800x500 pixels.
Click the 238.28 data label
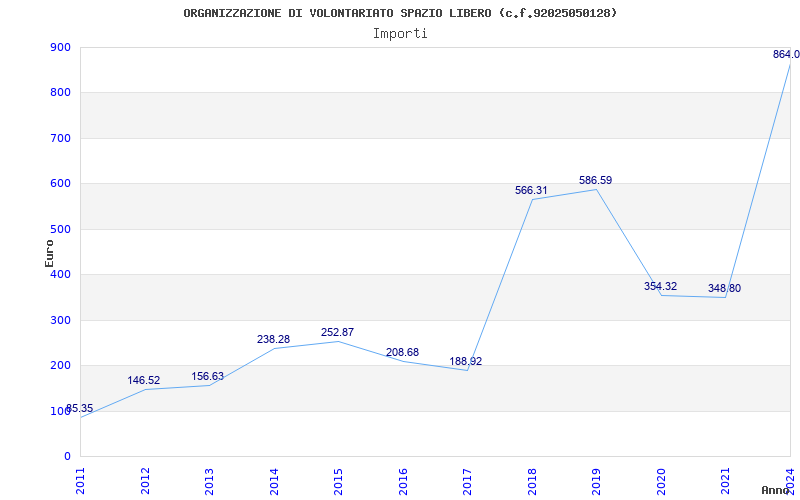pos(273,339)
